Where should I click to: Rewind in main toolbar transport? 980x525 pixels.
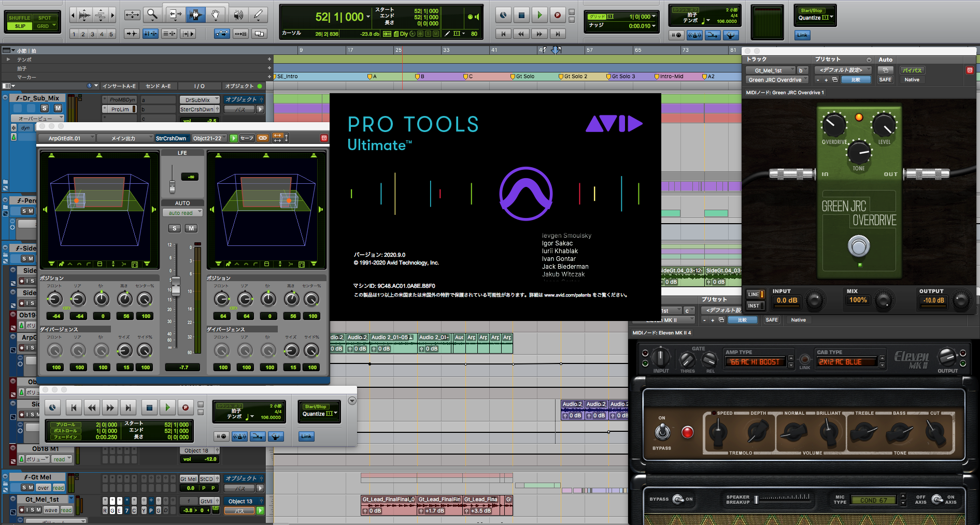click(521, 34)
